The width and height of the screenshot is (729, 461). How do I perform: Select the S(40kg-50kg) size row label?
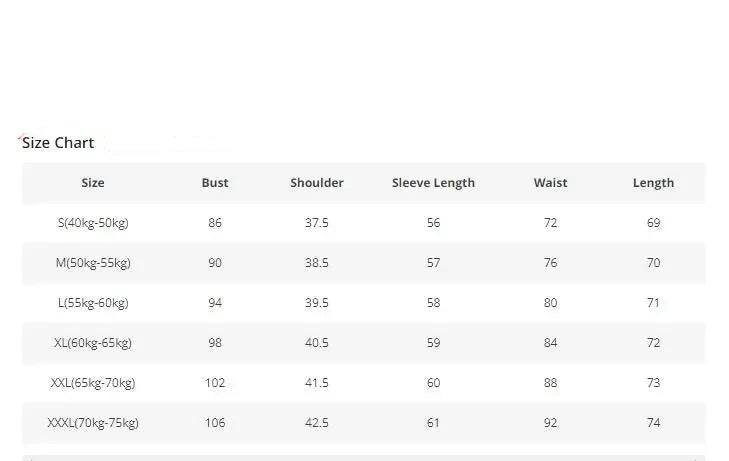[93, 223]
